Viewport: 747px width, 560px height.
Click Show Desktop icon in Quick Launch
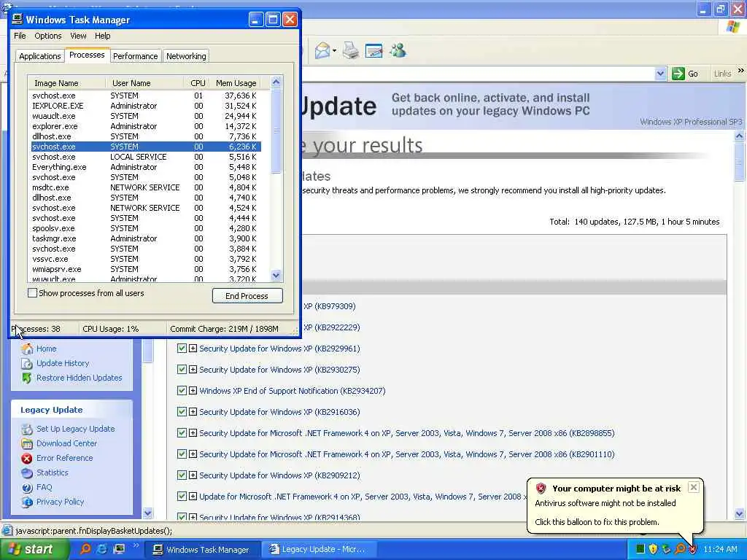[119, 549]
